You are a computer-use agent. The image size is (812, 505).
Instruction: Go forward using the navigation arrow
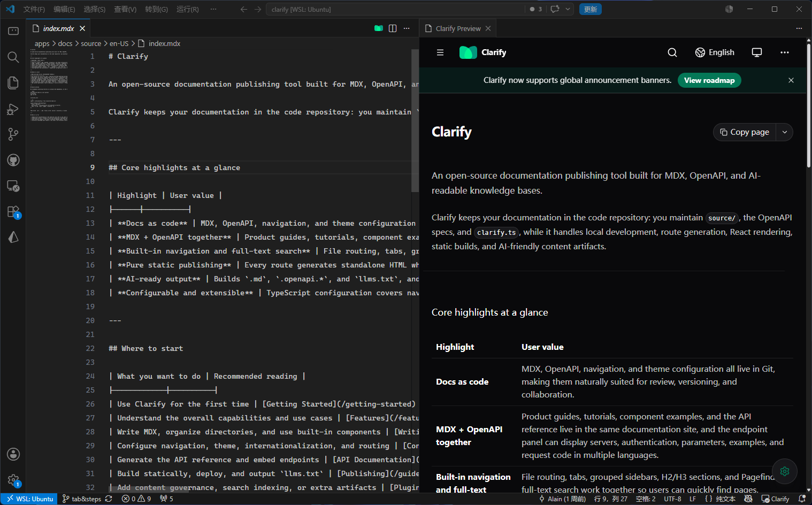point(258,9)
